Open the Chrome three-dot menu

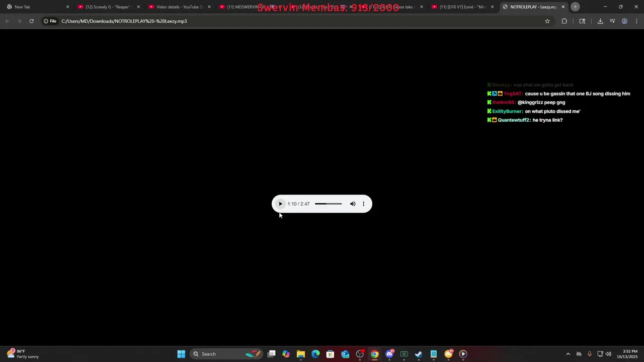636,21
